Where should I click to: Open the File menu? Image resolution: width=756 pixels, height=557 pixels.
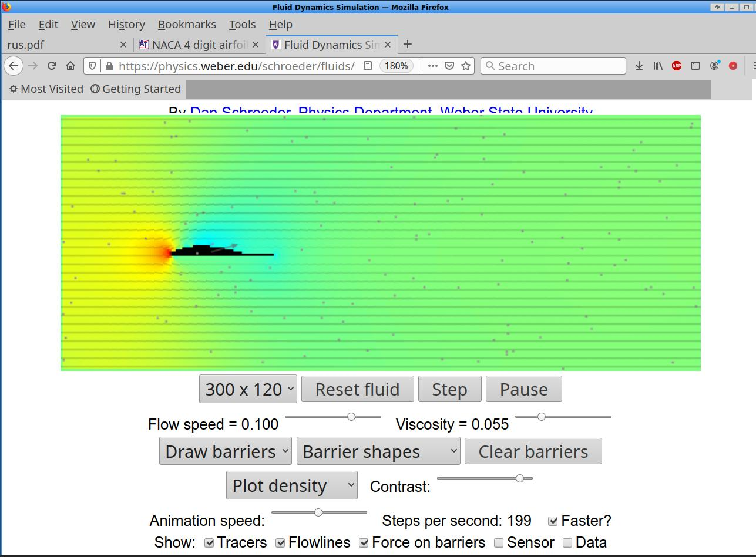point(16,24)
